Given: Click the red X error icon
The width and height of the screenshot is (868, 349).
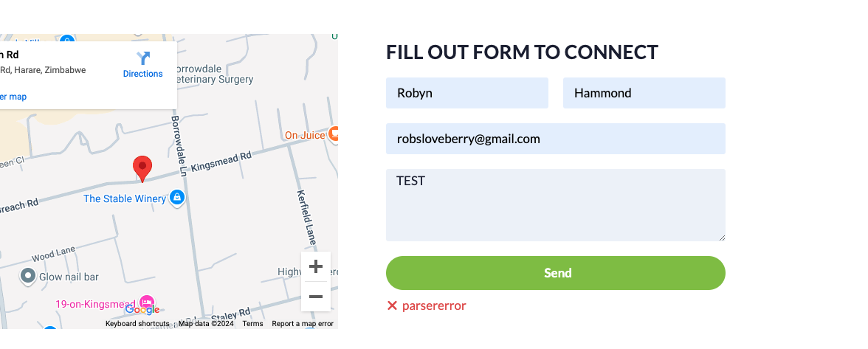Looking at the screenshot, I should pos(393,305).
